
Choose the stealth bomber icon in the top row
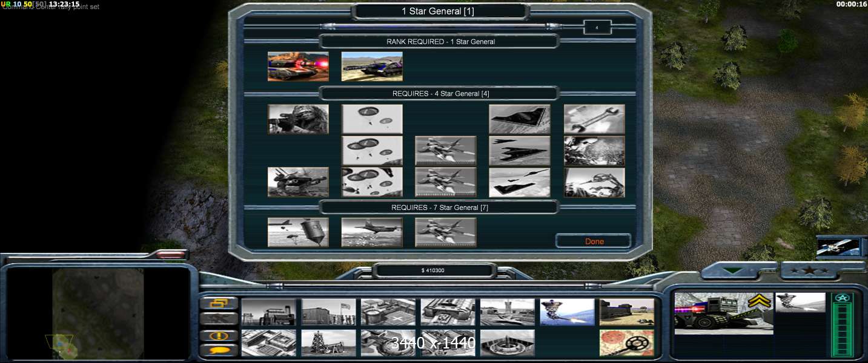(519, 119)
